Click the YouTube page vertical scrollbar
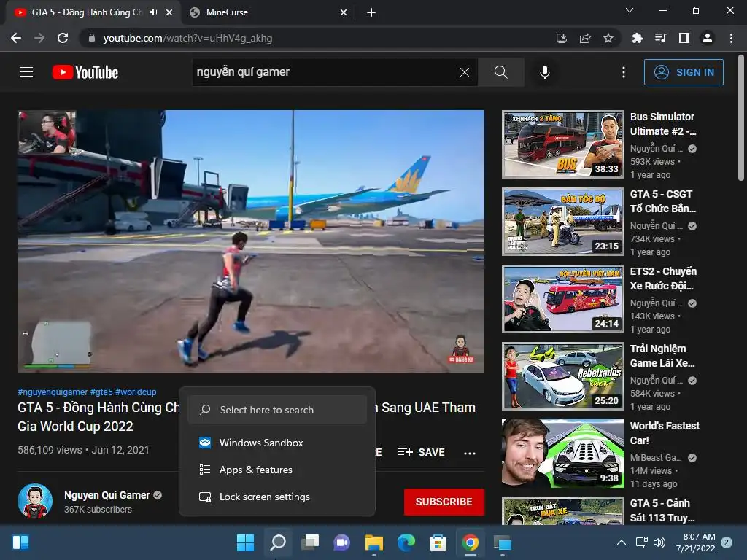747x560 pixels. coord(741,117)
